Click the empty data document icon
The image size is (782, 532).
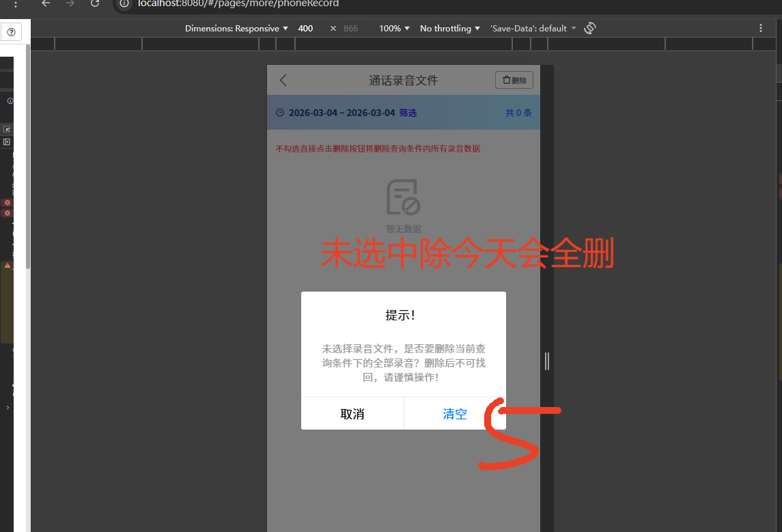pyautogui.click(x=404, y=197)
